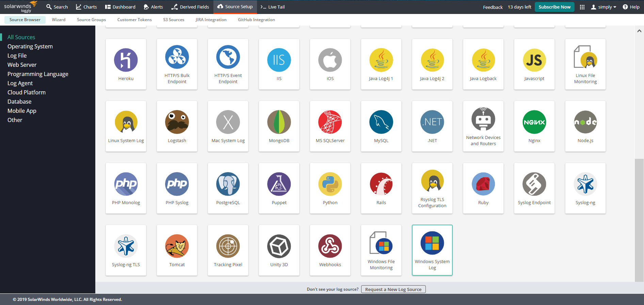
Task: Select Rsyslog TLS Configuration source
Action: click(x=432, y=188)
